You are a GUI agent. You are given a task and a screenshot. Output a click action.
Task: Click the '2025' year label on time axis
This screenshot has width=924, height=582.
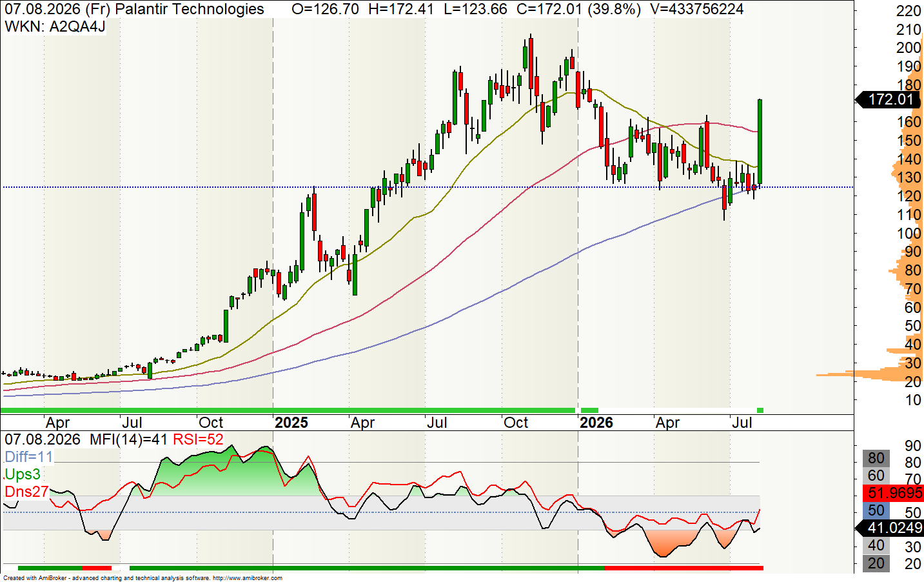[x=291, y=423]
